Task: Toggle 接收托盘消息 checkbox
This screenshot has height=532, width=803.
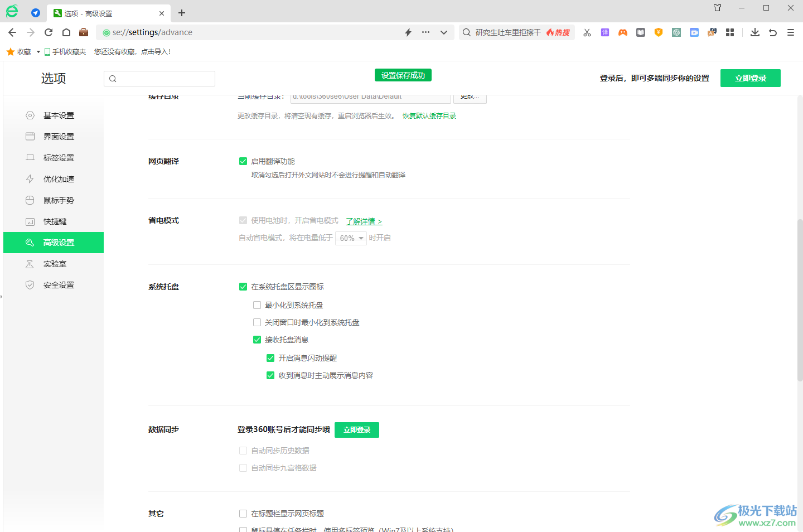Action: tap(257, 340)
